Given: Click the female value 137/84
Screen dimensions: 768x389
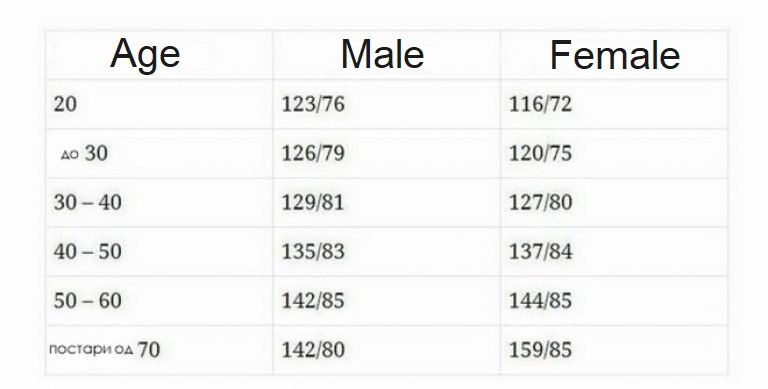Looking at the screenshot, I should [541, 251].
